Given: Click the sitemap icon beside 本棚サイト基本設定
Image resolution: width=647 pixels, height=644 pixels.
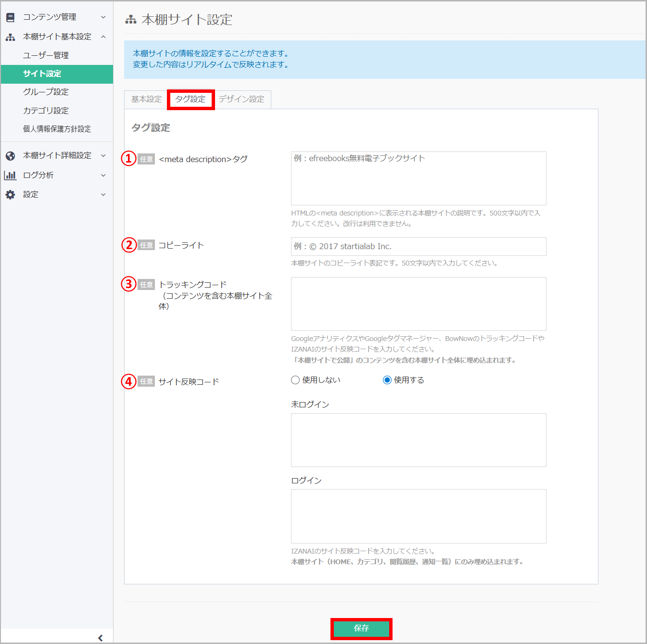Looking at the screenshot, I should pyautogui.click(x=10, y=37).
